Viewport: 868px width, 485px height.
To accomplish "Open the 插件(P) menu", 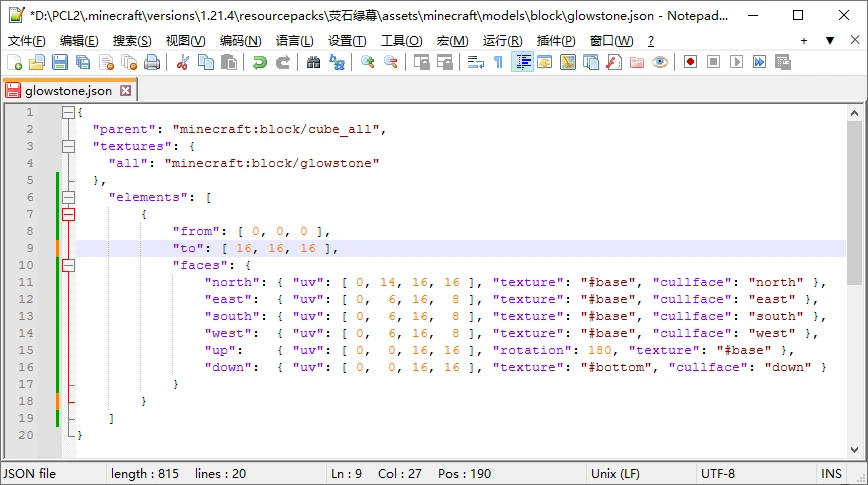I will (x=556, y=40).
